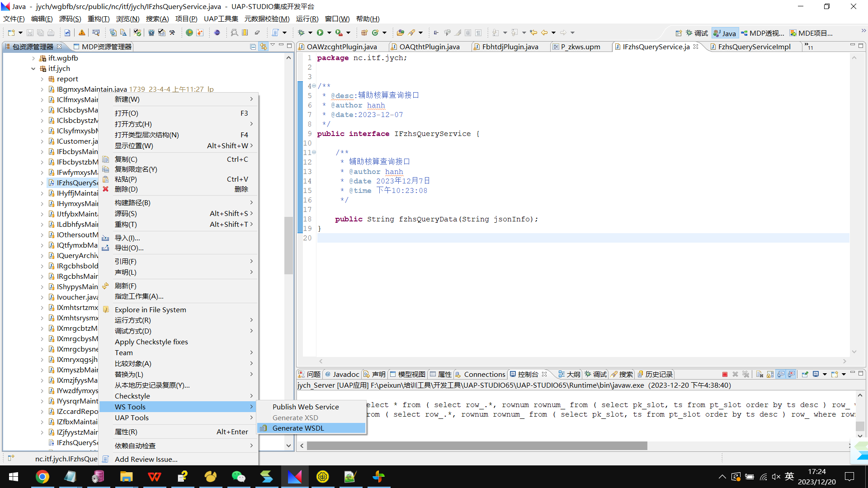The image size is (868, 488).
Task: Collapse the itf.jych package node
Action: pyautogui.click(x=33, y=69)
